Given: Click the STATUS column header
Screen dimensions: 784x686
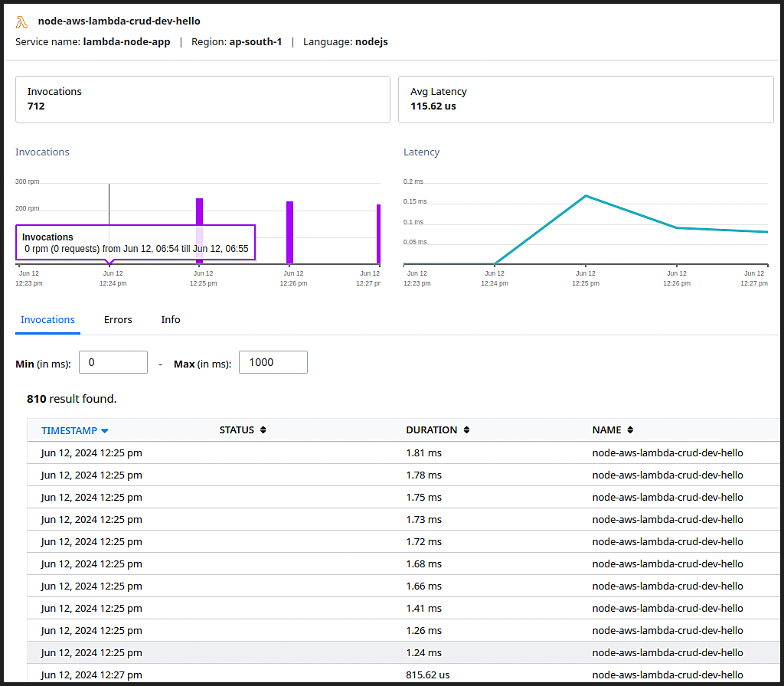Looking at the screenshot, I should point(237,430).
